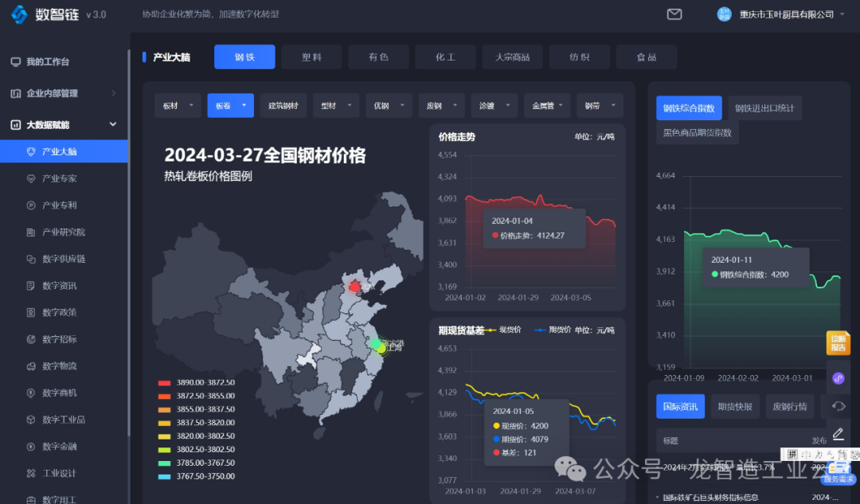Click the 数字金融 icon in sidebar
This screenshot has height=504, width=860.
[31, 447]
